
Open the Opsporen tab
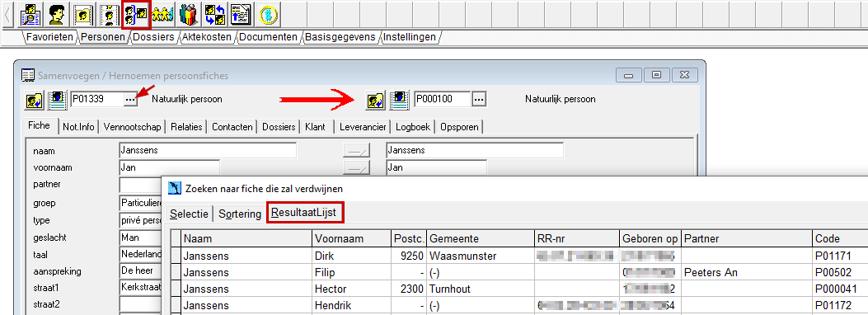459,127
